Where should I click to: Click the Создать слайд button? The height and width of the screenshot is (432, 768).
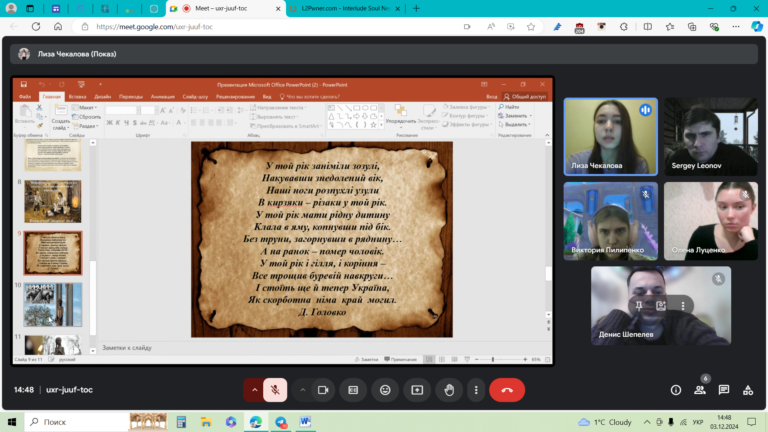click(x=61, y=118)
